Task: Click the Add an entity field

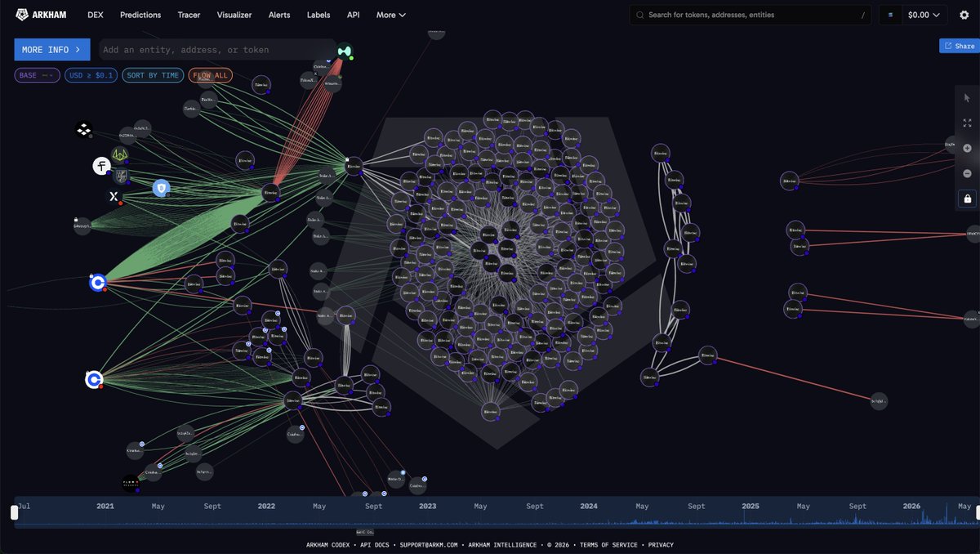Action: (216, 50)
